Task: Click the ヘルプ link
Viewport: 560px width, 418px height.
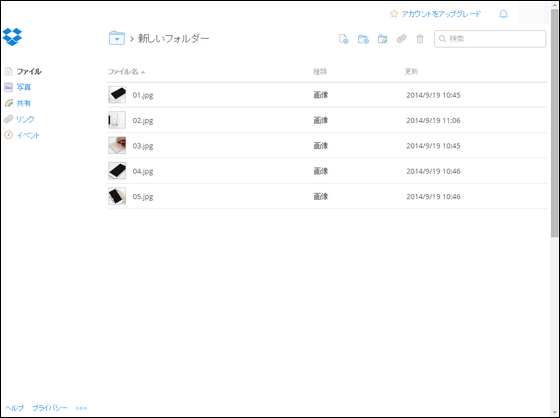Action: pyautogui.click(x=14, y=408)
